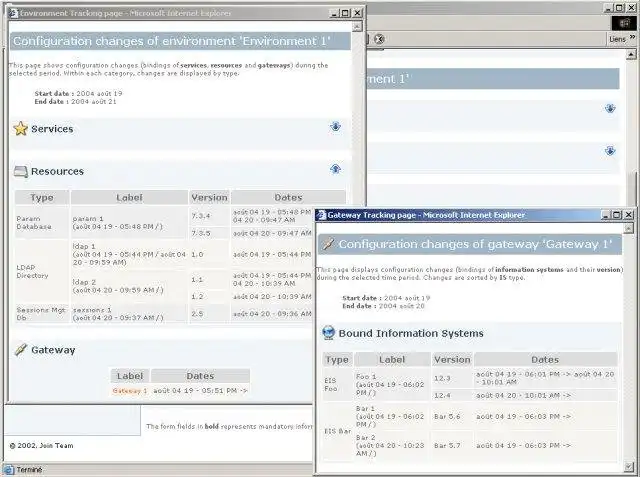The image size is (640, 477).
Task: Close the Gateway Tracking page window
Action: point(629,215)
